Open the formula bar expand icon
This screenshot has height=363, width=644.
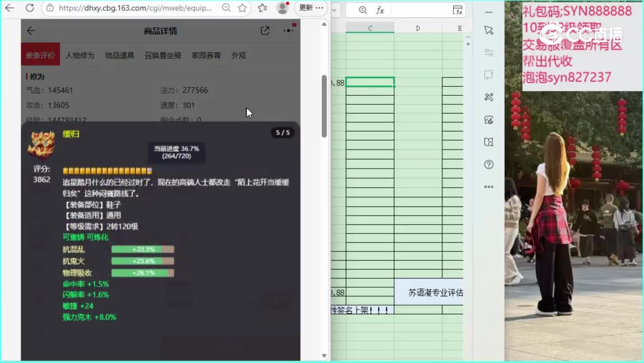[x=457, y=10]
